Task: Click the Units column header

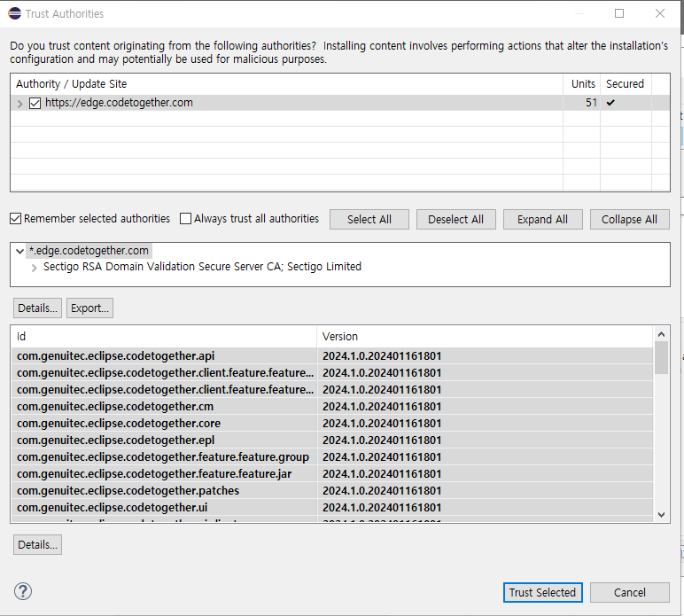Action: pyautogui.click(x=581, y=84)
